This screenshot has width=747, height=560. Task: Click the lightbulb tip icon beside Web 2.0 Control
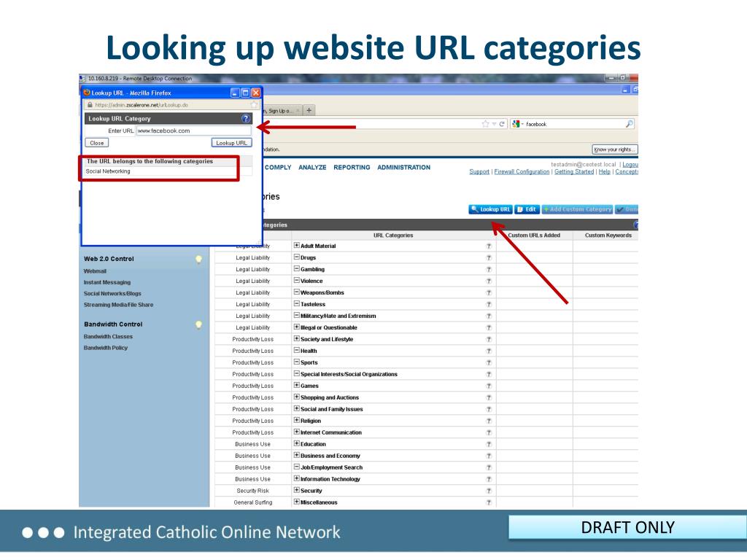coord(198,259)
